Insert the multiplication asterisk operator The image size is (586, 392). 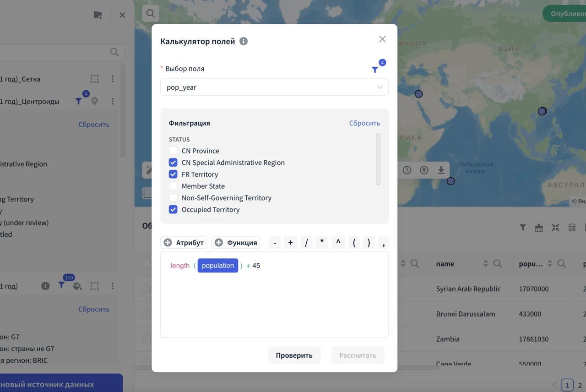click(322, 242)
